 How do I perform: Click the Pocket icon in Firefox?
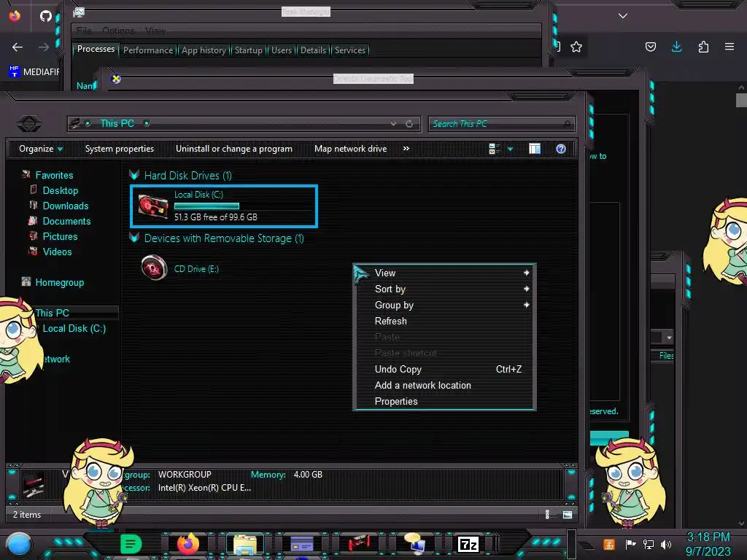651,47
